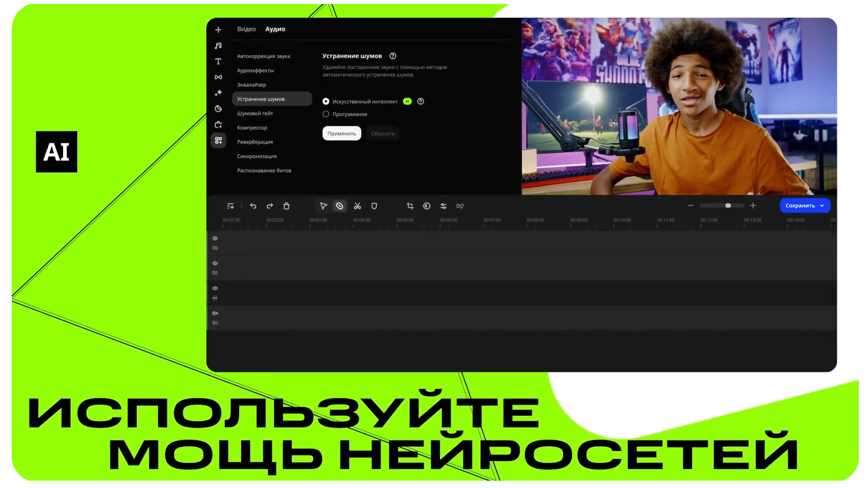Click the timeline zoom slider handle
This screenshot has height=488, width=868.
click(728, 206)
